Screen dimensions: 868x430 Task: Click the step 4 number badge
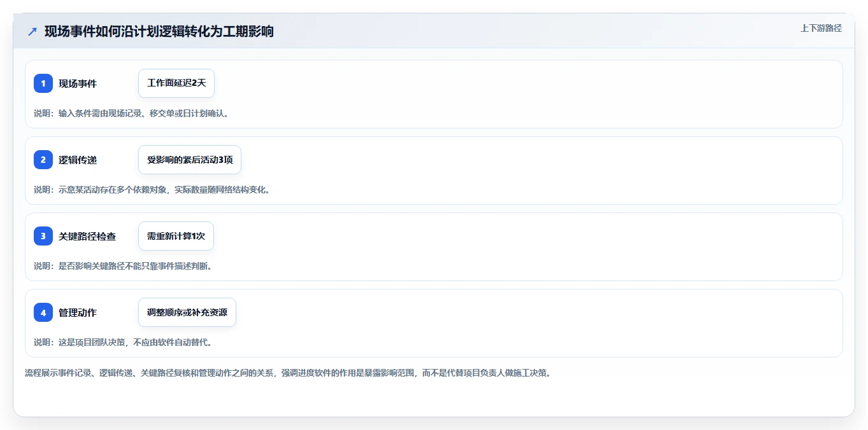click(x=43, y=312)
